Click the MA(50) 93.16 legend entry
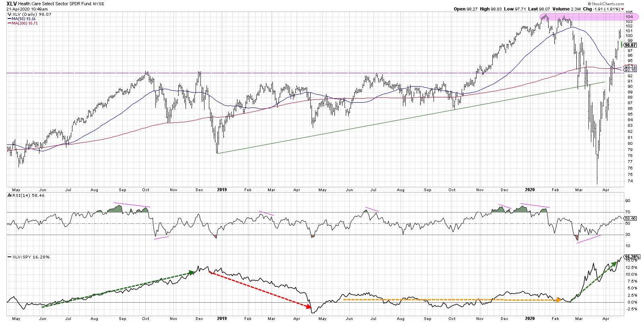Image resolution: width=644 pixels, height=322 pixels. point(24,19)
